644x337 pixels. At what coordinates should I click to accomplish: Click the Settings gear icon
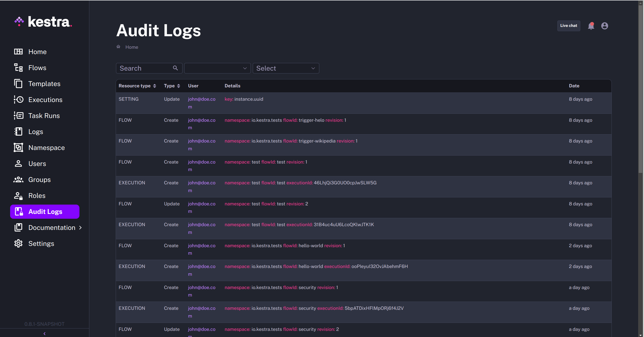click(x=18, y=243)
